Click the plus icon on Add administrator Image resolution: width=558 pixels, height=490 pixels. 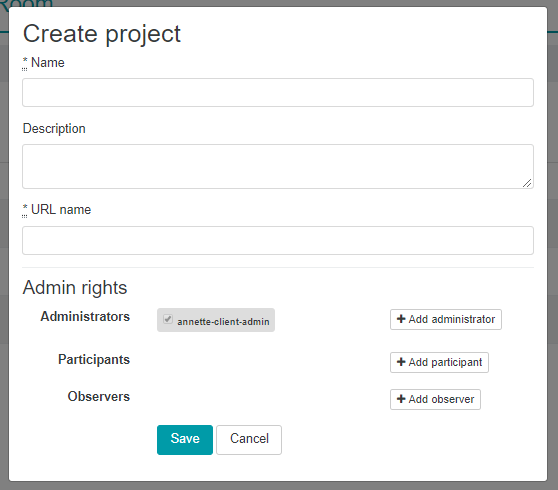401,319
